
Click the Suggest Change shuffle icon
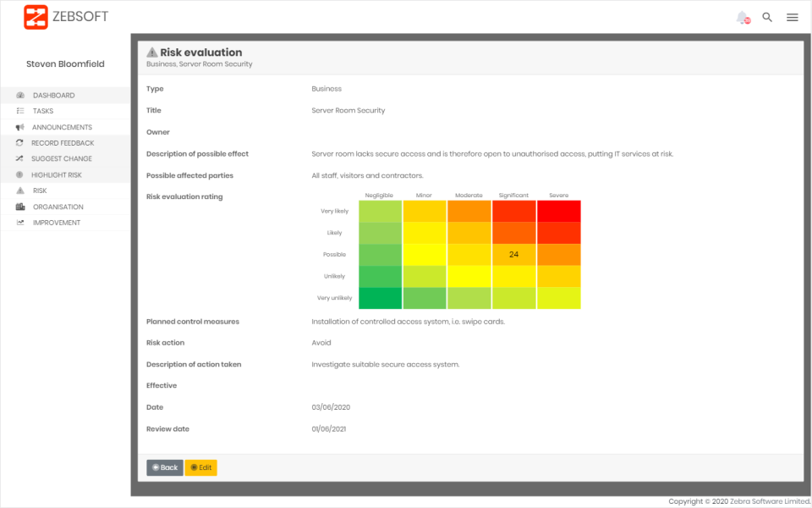click(21, 159)
